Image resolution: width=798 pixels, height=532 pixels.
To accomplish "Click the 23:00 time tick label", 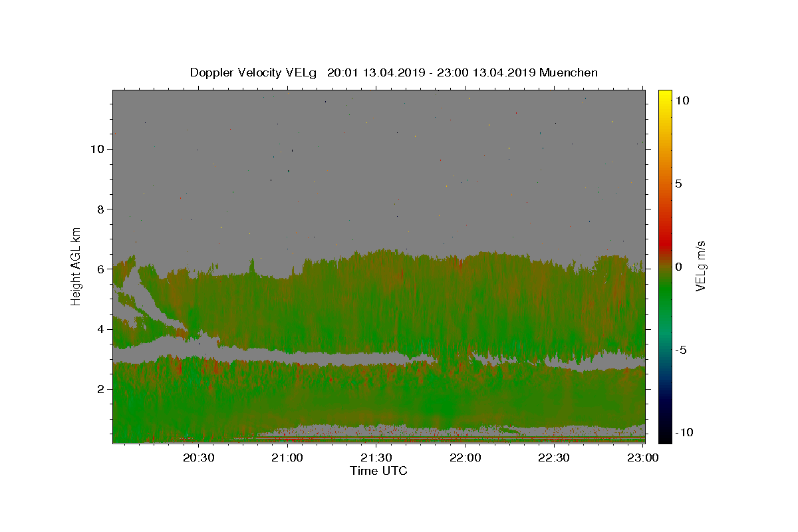I will pos(643,458).
